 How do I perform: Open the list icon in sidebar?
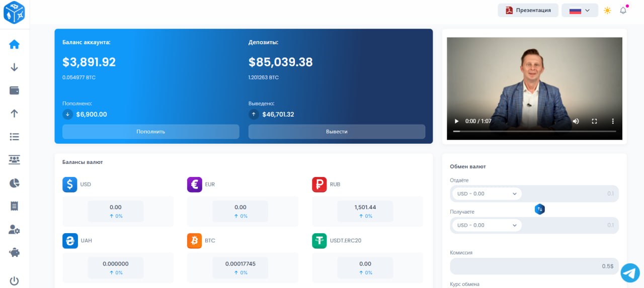pos(14,137)
